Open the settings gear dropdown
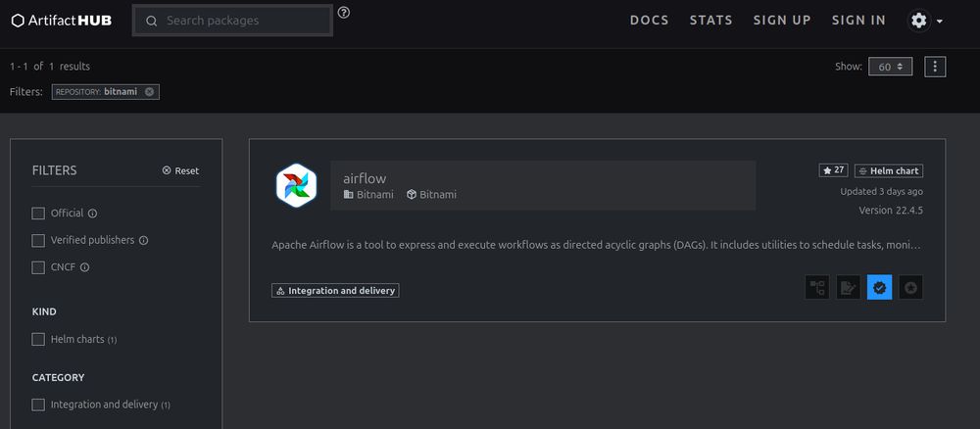Image resolution: width=980 pixels, height=429 pixels. [925, 21]
